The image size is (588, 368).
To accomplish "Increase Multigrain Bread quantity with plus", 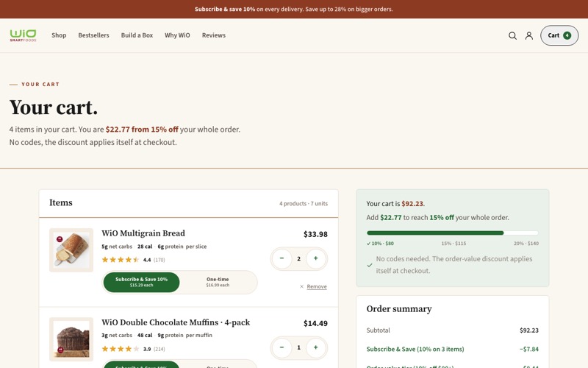I will pyautogui.click(x=316, y=258).
